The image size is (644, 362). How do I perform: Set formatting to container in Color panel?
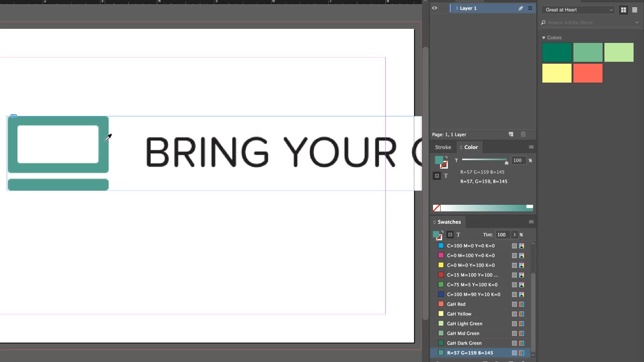[437, 176]
